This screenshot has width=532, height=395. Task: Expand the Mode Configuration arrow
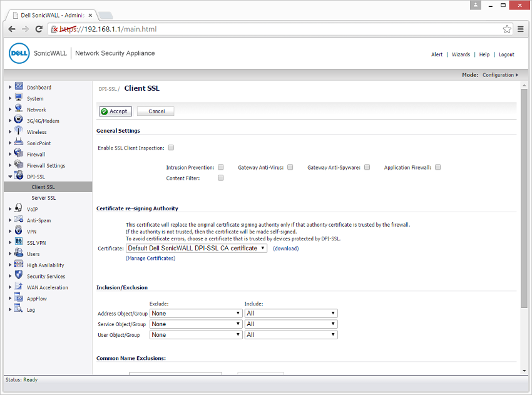[517, 75]
